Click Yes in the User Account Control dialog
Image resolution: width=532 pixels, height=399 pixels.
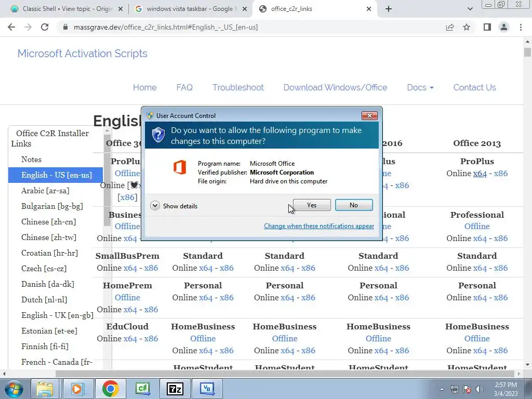[x=312, y=205]
